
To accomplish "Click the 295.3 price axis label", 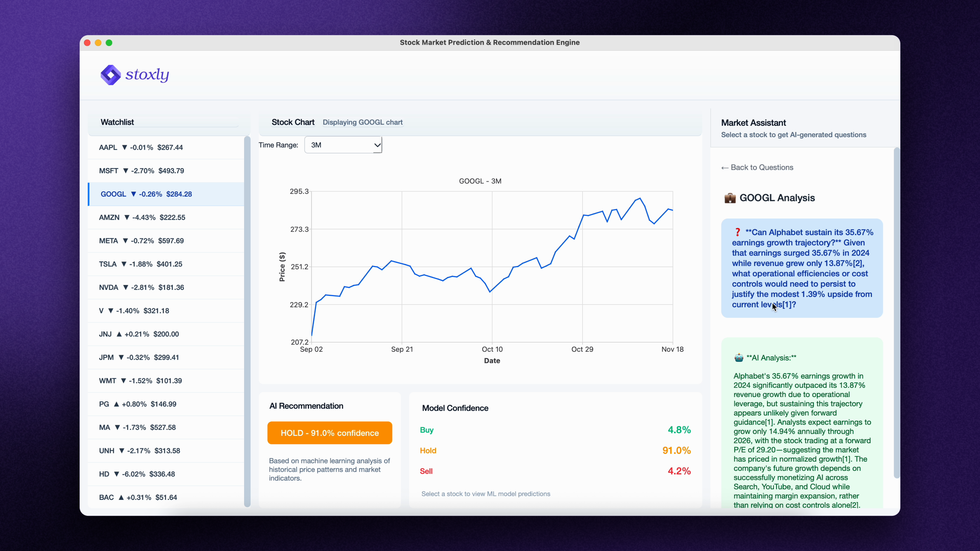I will click(300, 191).
